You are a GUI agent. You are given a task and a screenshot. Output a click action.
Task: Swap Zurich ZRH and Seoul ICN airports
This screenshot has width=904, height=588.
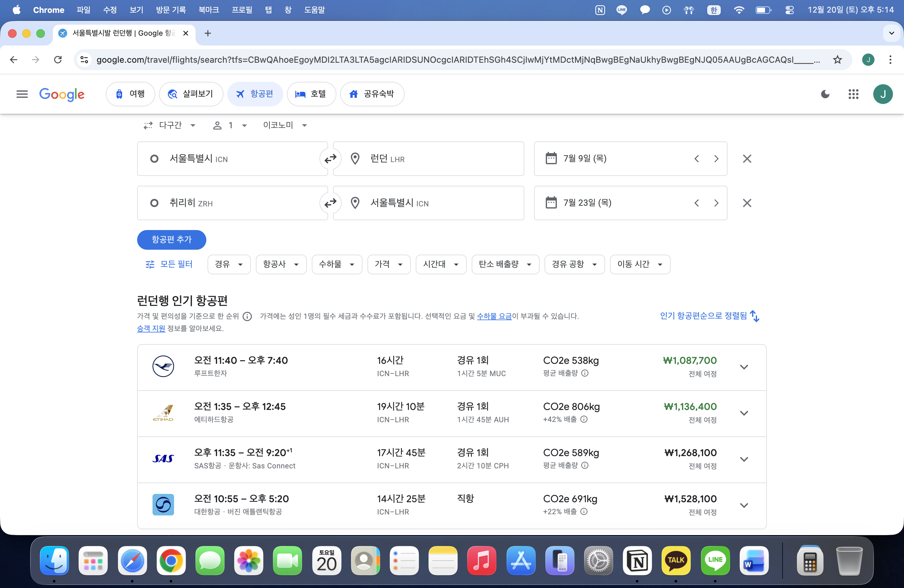pos(330,203)
